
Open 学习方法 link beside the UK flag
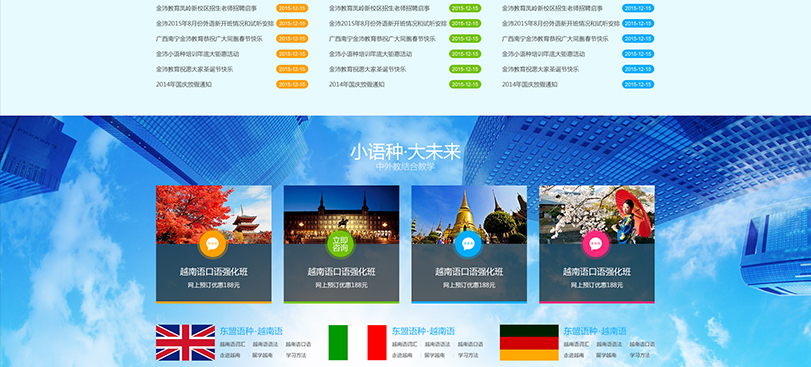pos(296,356)
